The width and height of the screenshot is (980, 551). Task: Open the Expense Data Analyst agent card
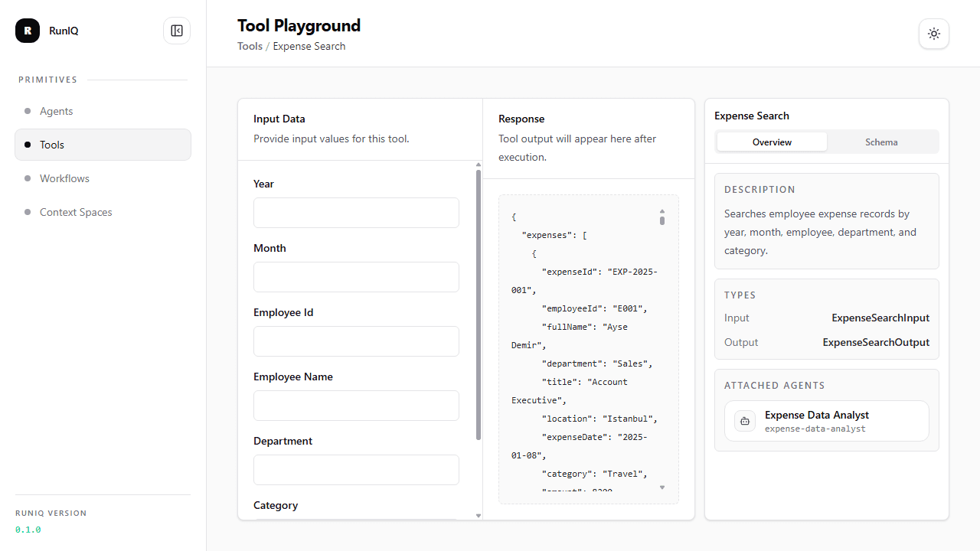click(827, 421)
